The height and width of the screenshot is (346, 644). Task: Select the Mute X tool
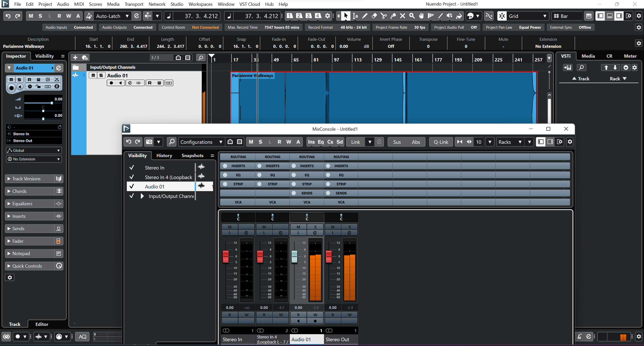403,16
